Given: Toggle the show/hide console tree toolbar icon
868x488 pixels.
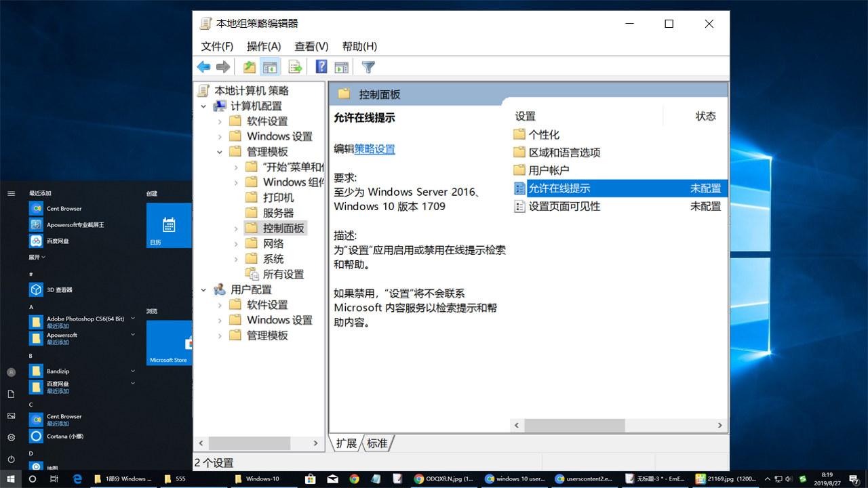Looking at the screenshot, I should 270,67.
